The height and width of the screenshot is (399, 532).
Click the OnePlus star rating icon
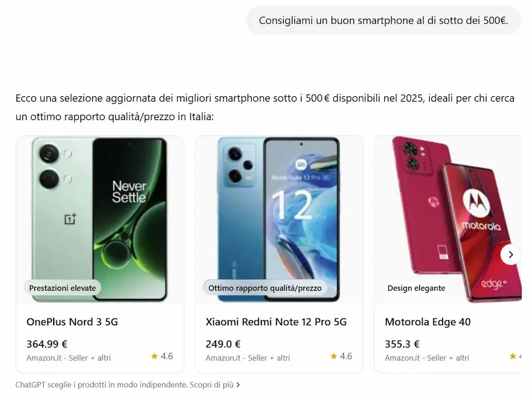(x=154, y=356)
